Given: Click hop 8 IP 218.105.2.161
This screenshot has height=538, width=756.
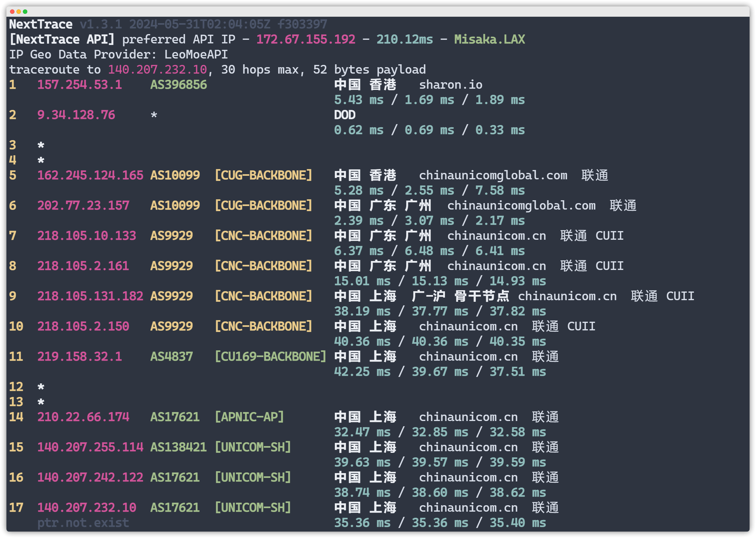Looking at the screenshot, I should pos(83,266).
